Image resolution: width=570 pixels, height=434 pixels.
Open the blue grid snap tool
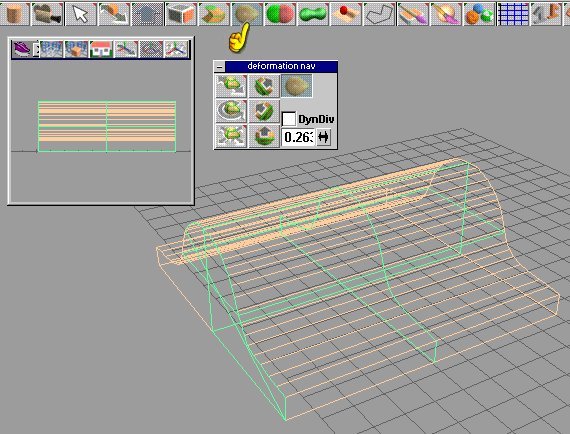(513, 13)
